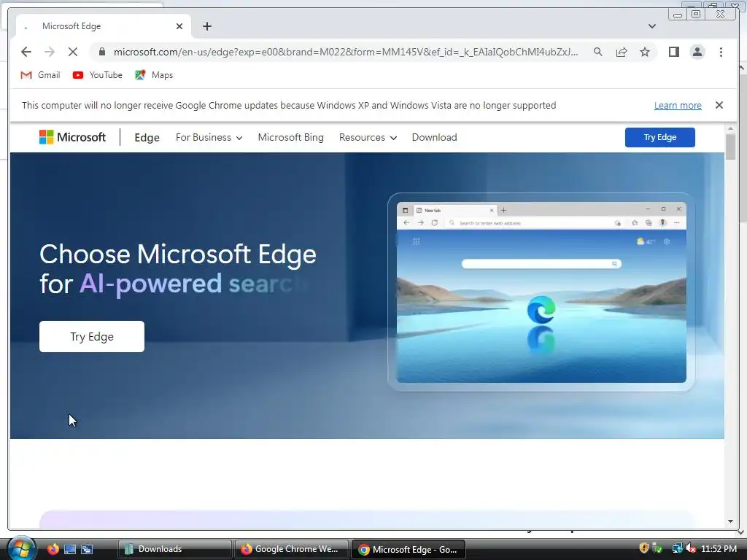Image resolution: width=747 pixels, height=560 pixels.
Task: Dismiss the Chrome updates infobar
Action: 719,105
